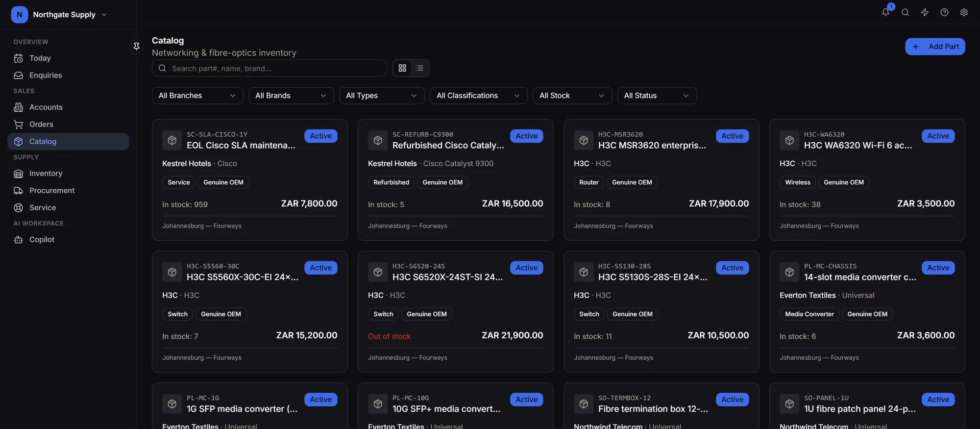The image size is (980, 429).
Task: Open the notifications bell
Action: [885, 12]
